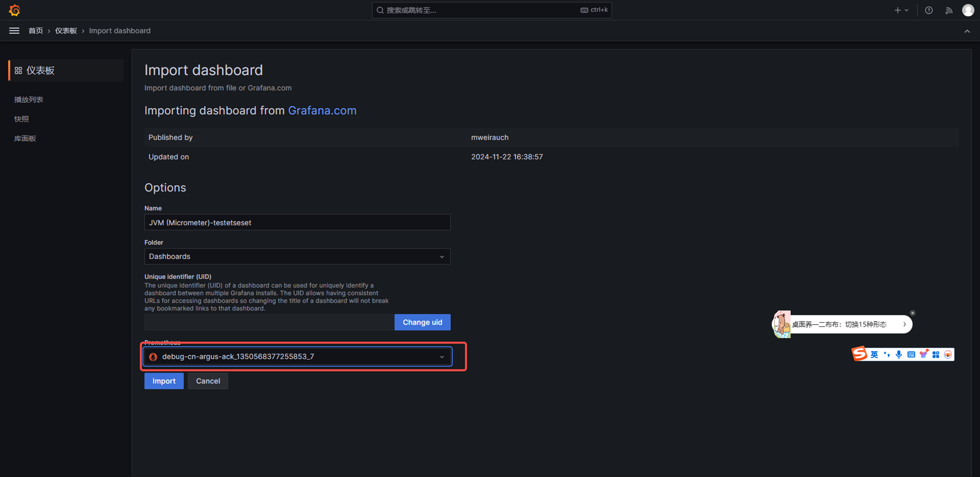980x477 pixels.
Task: Follow the Grafana.com link
Action: click(322, 110)
